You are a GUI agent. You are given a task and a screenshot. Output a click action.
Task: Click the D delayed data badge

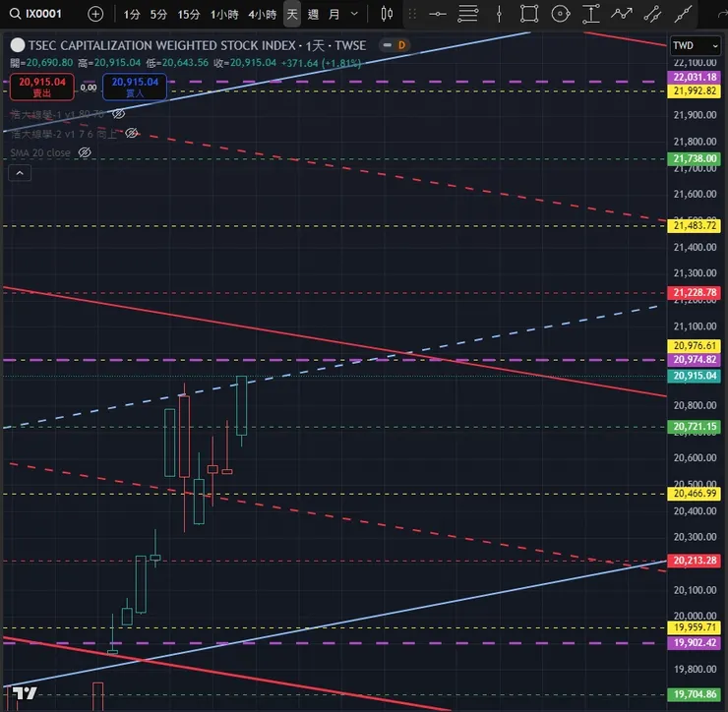pos(401,45)
